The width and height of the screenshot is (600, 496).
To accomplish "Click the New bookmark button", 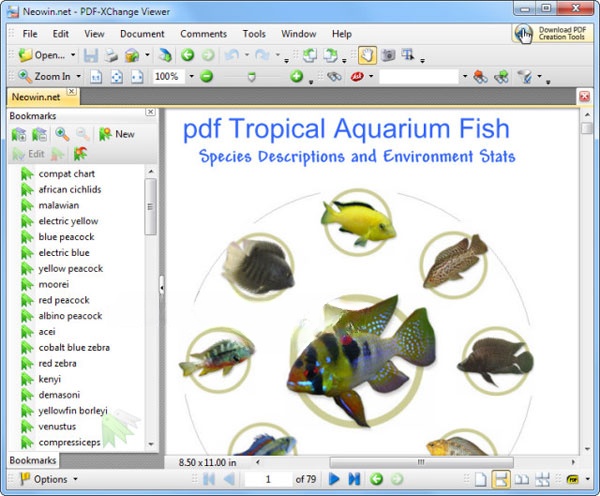I will pos(117,134).
